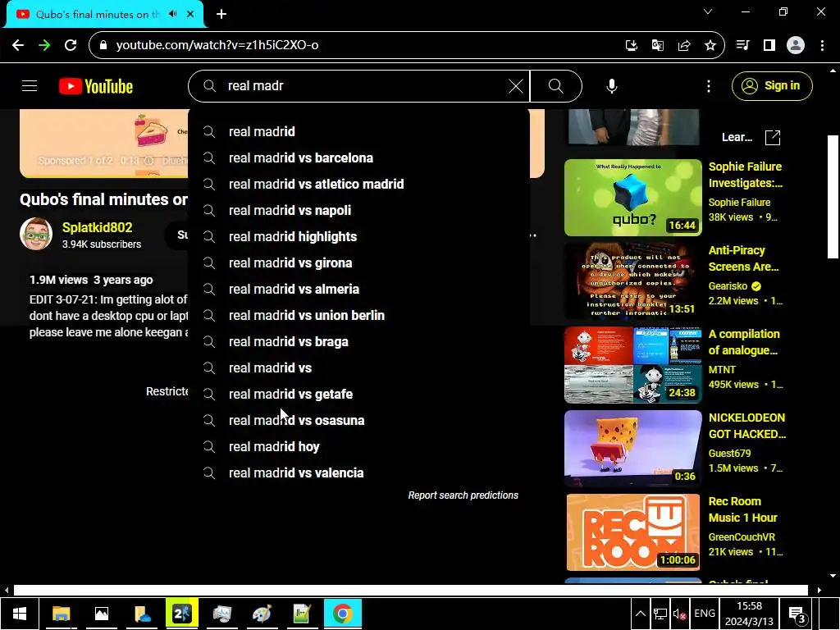
Task: Open the Gearisko channel link
Action: point(728,286)
